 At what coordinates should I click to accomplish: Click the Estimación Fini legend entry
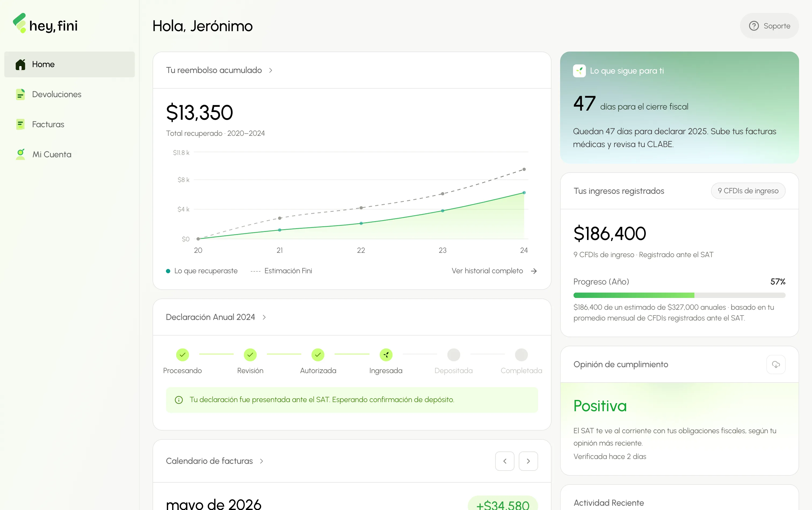pos(281,271)
